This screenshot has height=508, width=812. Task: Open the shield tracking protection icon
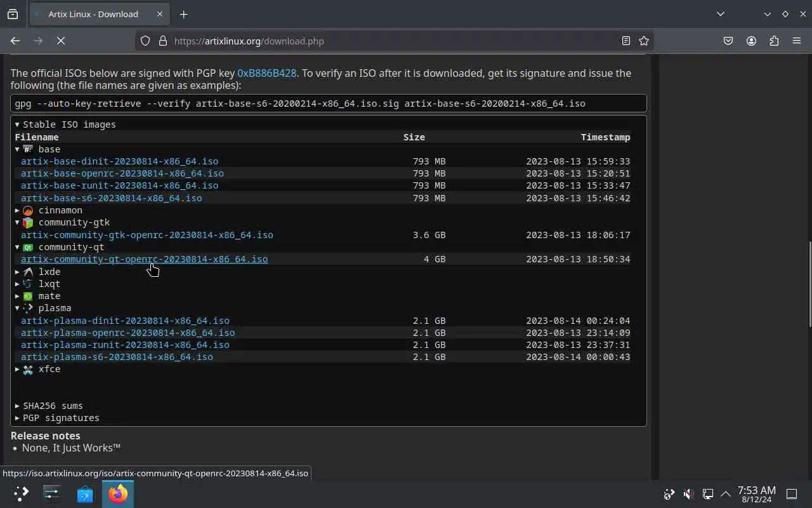click(145, 41)
